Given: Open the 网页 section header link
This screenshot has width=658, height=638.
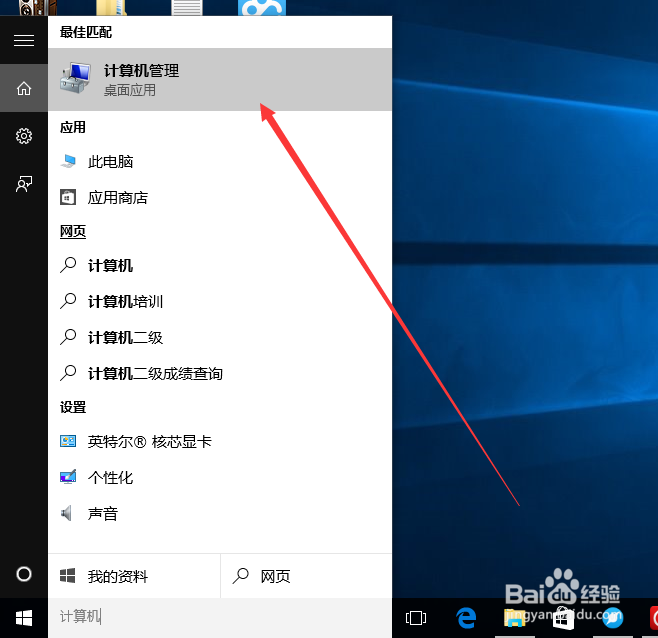Looking at the screenshot, I should 73,231.
